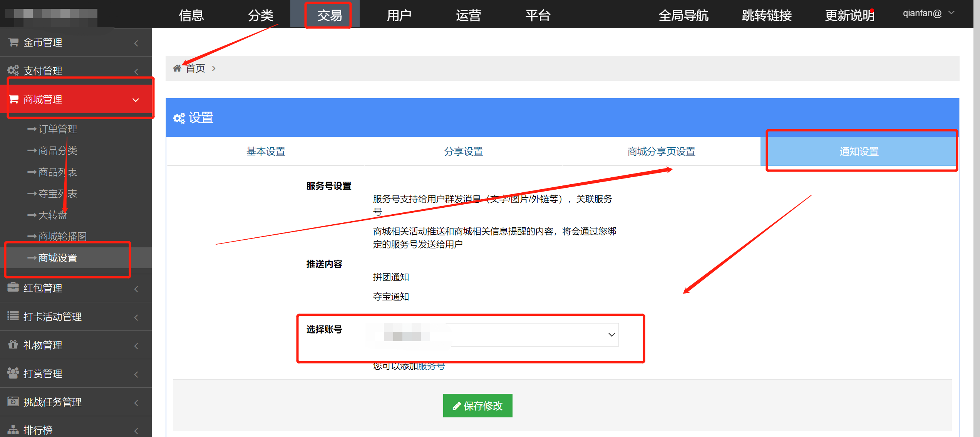Viewport: 980px width, 437px height.
Task: Expand the 金币管理 sidebar section
Action: 76,42
